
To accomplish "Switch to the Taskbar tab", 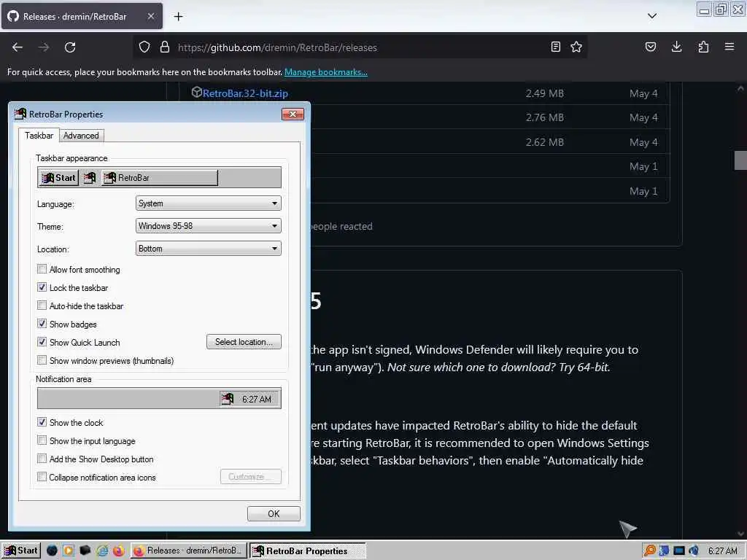I will click(x=39, y=136).
